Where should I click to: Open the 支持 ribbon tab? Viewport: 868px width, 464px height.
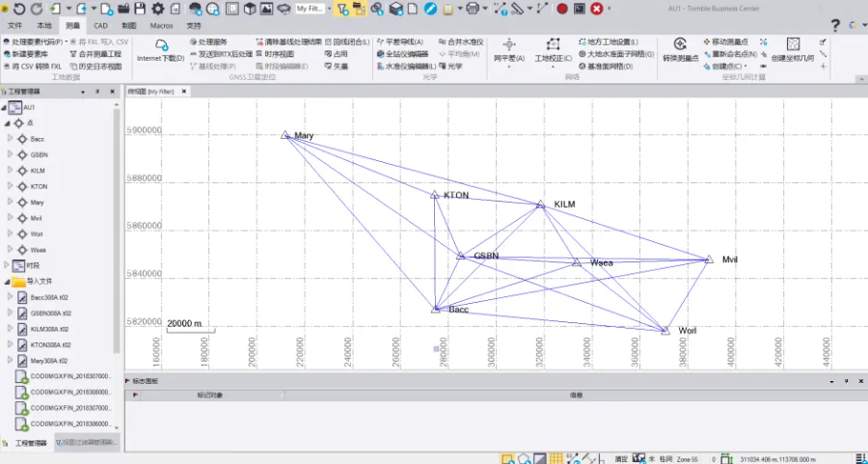pos(194,25)
